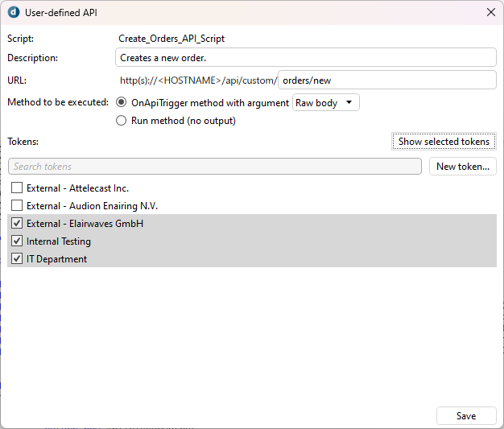
Task: Click the User-defined API window title
Action: click(x=61, y=13)
